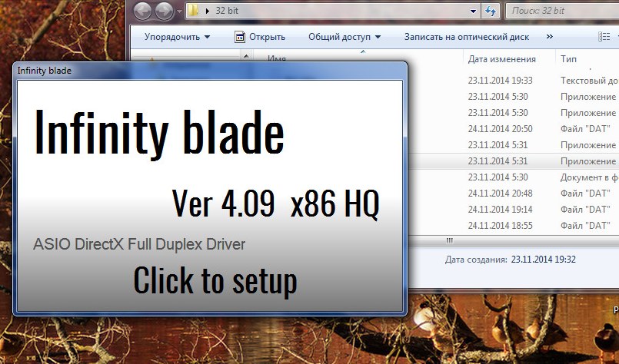The height and width of the screenshot is (364, 619).
Task: Click 'Записать на оптический диск'
Action: (467, 37)
